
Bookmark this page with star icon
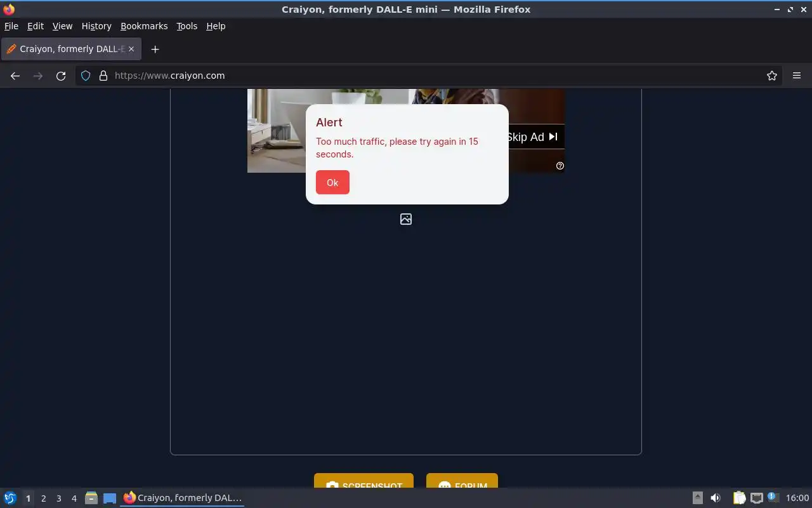pyautogui.click(x=772, y=76)
